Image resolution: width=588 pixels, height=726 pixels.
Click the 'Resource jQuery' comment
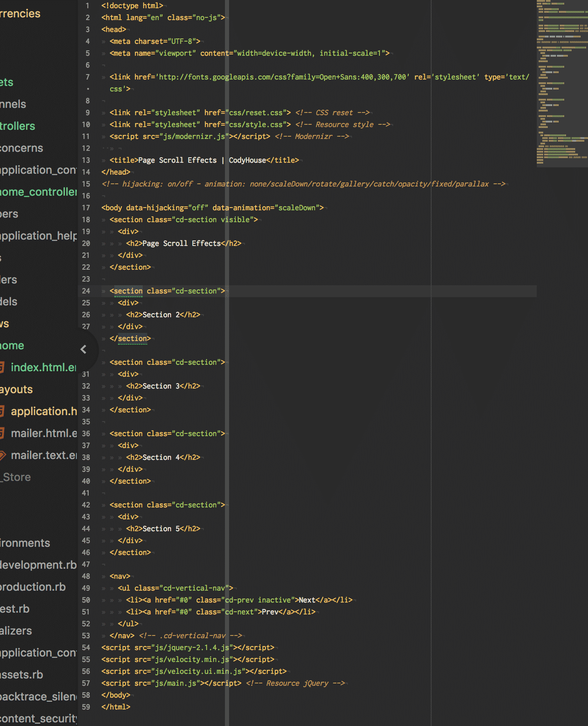(295, 683)
